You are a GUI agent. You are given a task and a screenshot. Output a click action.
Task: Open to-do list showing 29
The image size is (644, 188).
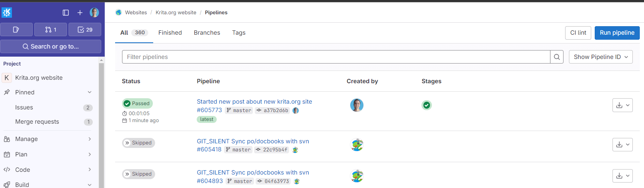tap(85, 30)
